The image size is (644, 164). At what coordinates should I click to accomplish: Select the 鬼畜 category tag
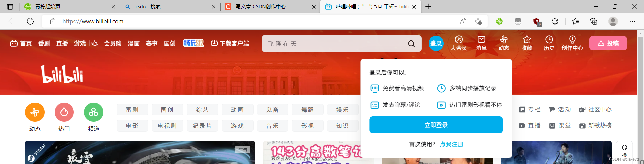tap(272, 110)
